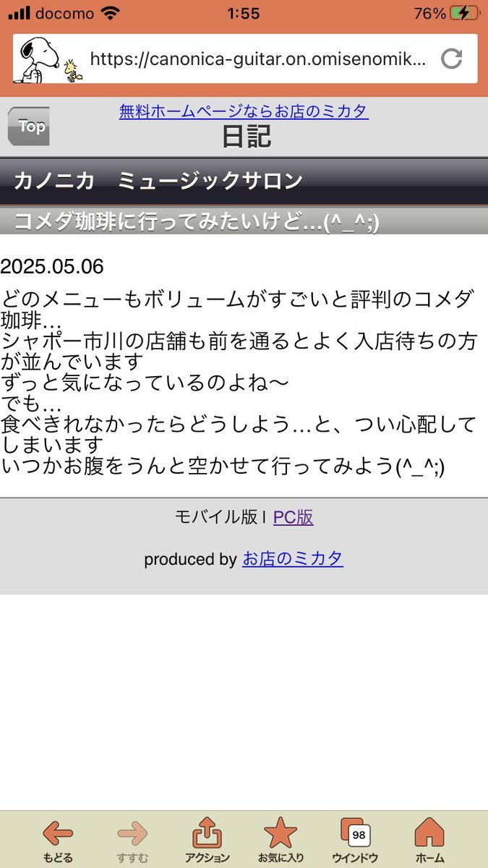Tap the Wi-Fi status icon
Viewport: 488px width, 868px height.
click(111, 13)
